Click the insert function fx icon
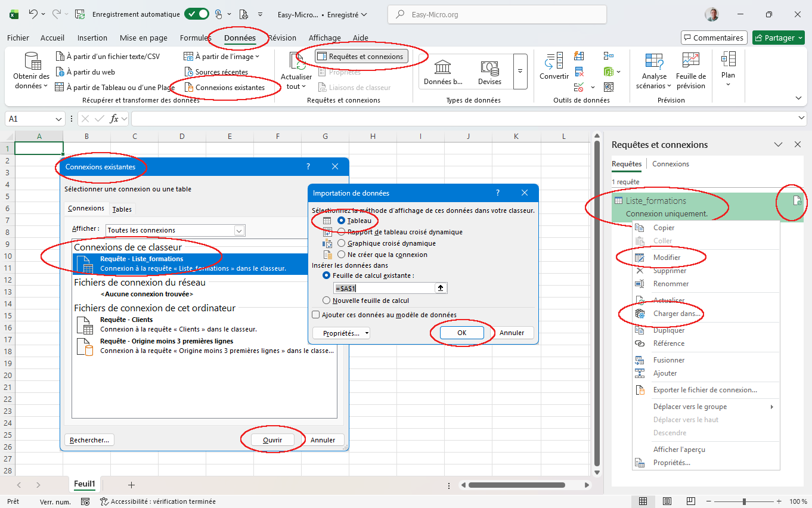 [x=114, y=119]
